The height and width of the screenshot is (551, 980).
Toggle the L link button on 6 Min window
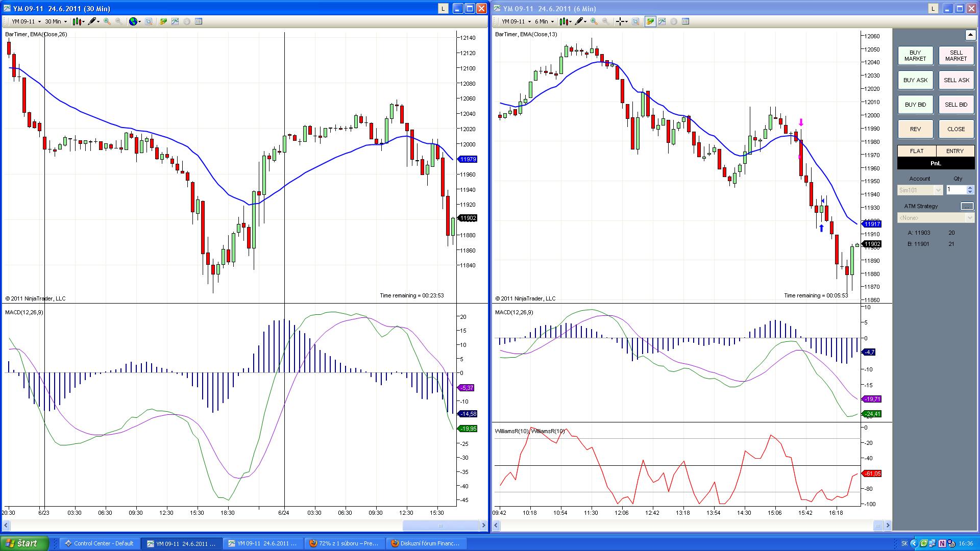click(933, 9)
